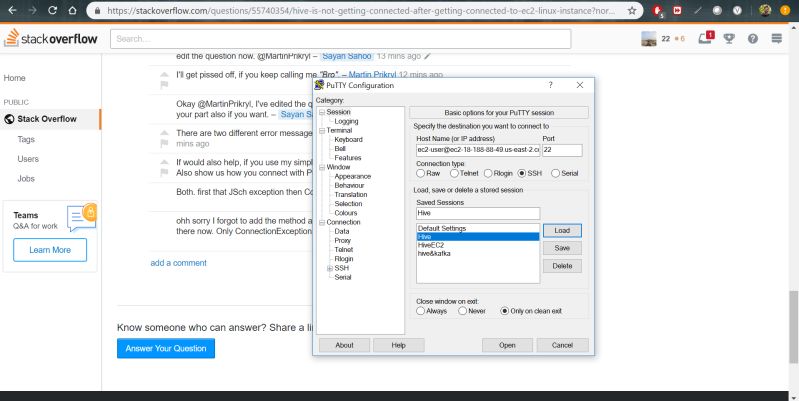The height and width of the screenshot is (401, 799).
Task: Click the PuTTY title bar icon
Action: coord(319,85)
